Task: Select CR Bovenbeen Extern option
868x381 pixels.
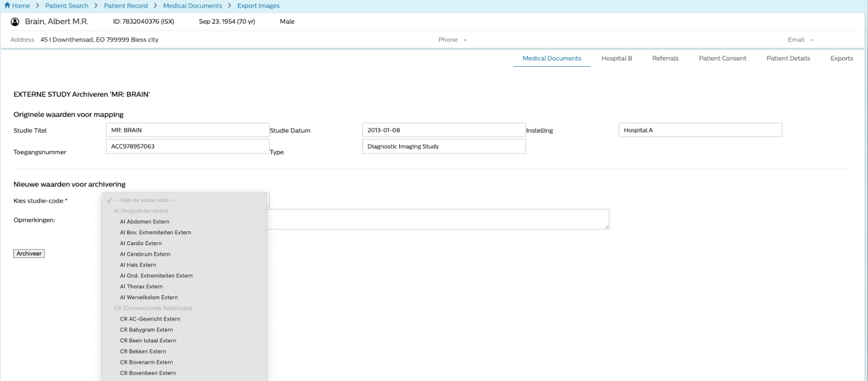Action: (x=184, y=373)
